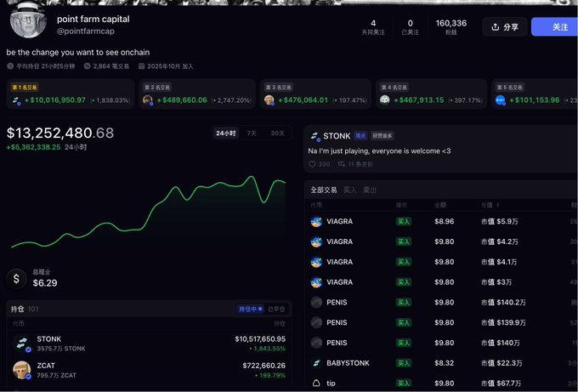This screenshot has height=392, width=578.
Task: Click the token icon in the +$489,660.06 trade card
Action: (148, 100)
